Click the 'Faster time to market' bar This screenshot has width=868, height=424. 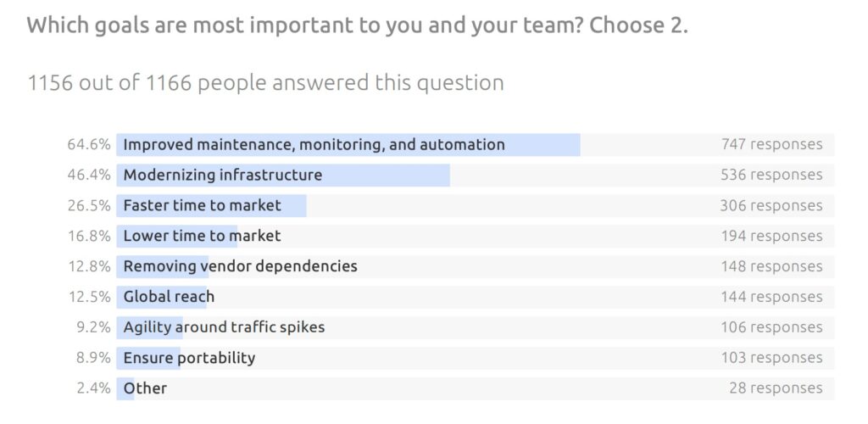475,205
